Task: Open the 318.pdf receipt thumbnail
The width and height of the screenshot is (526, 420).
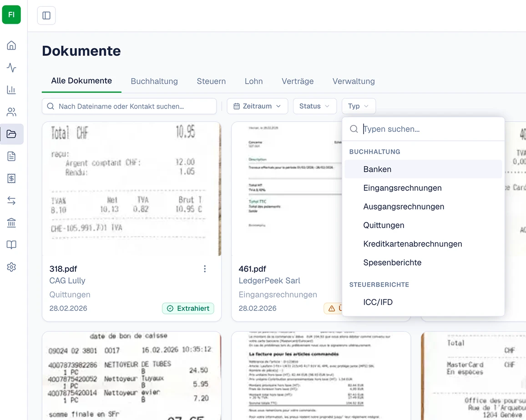Action: coord(131,189)
